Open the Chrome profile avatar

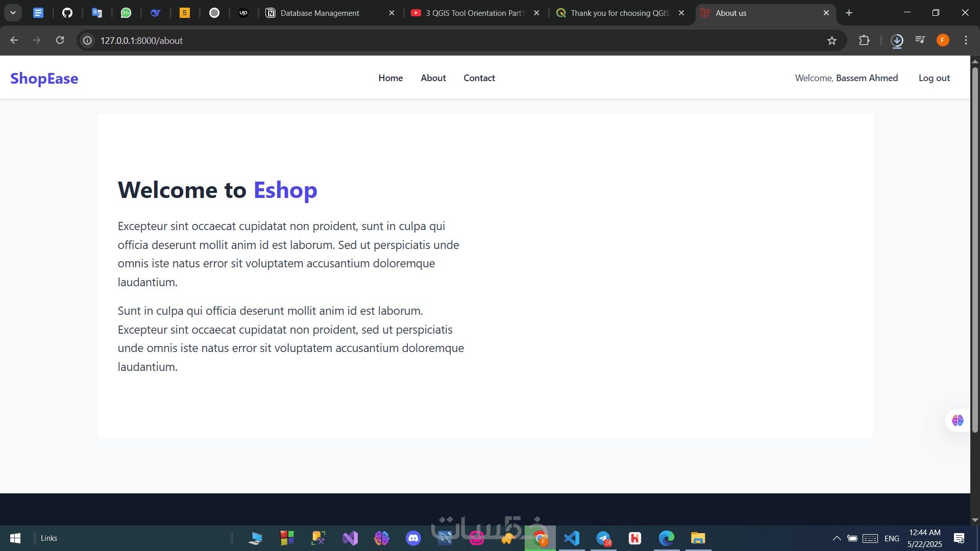pyautogui.click(x=943, y=40)
